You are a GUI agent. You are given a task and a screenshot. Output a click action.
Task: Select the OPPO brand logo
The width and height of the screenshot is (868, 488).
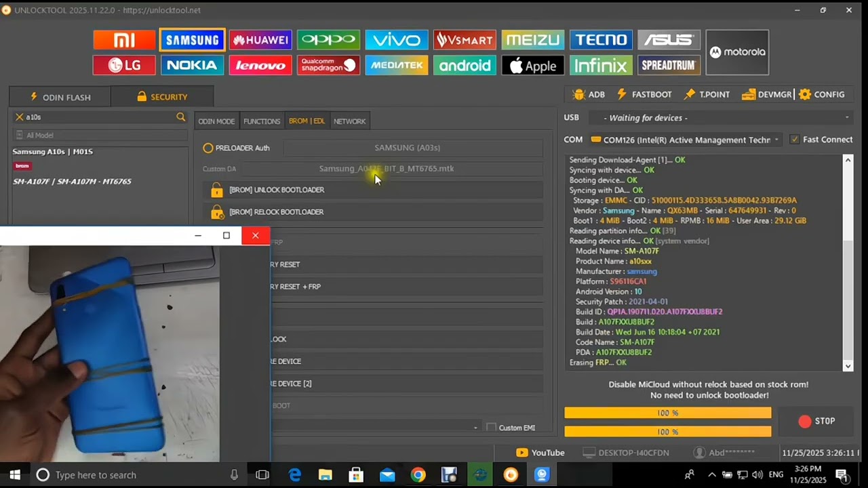coord(328,40)
